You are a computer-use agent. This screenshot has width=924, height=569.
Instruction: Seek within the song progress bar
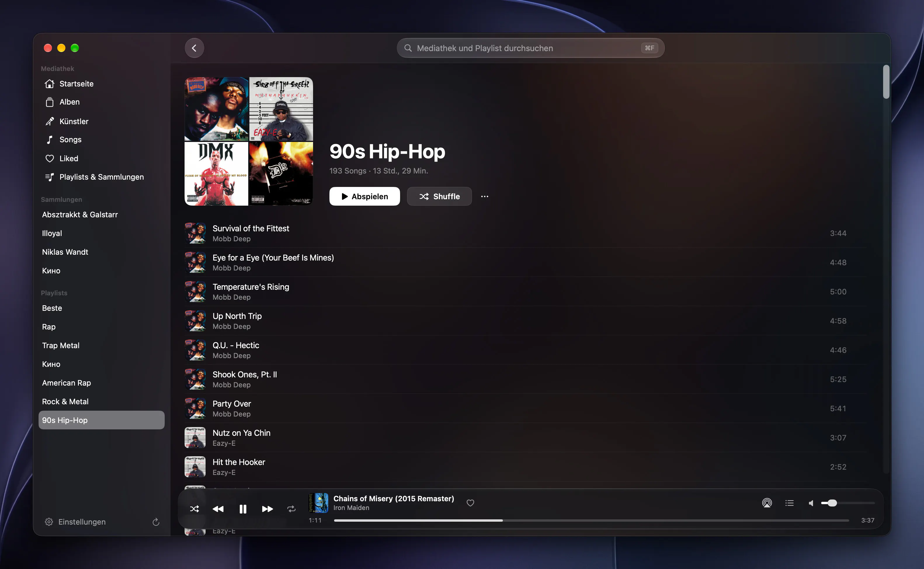[591, 520]
